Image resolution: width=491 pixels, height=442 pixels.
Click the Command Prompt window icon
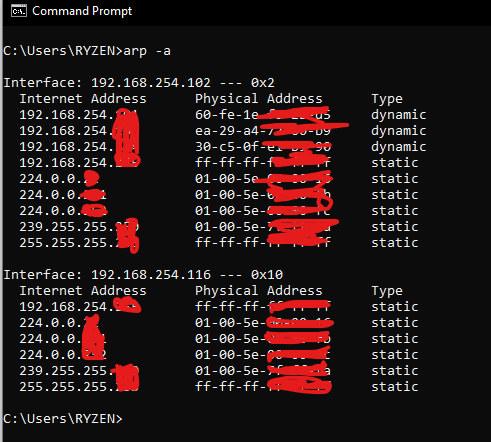tap(19, 11)
